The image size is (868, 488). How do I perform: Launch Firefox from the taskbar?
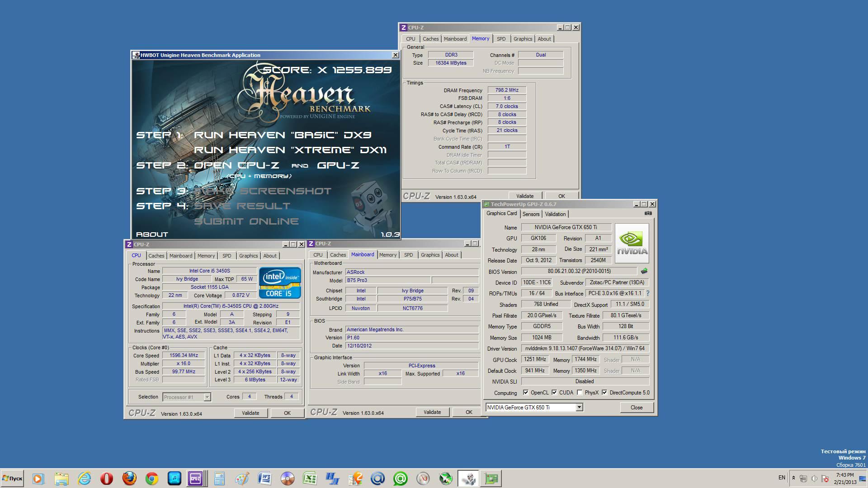(x=129, y=479)
